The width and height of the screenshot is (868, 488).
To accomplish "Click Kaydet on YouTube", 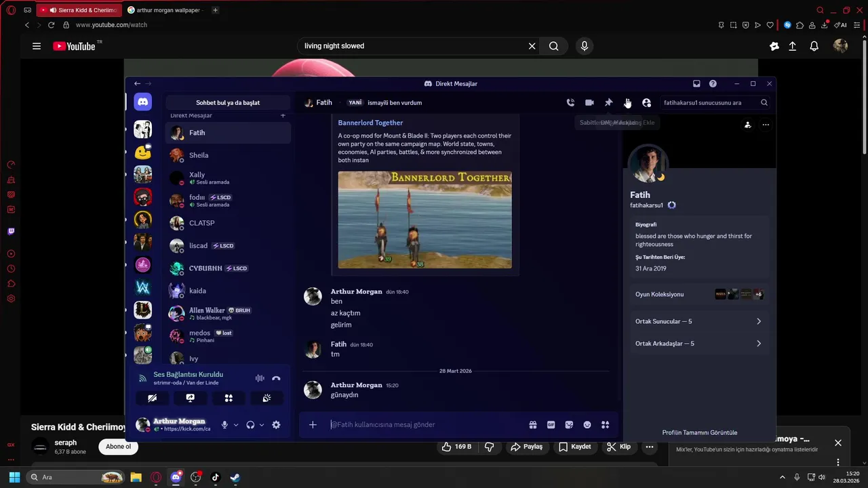I will (574, 447).
